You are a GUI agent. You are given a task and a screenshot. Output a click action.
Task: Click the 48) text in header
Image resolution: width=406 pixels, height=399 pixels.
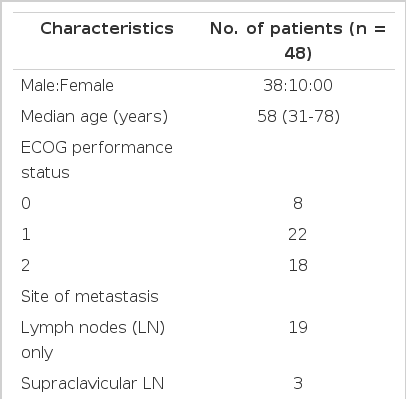[298, 53]
